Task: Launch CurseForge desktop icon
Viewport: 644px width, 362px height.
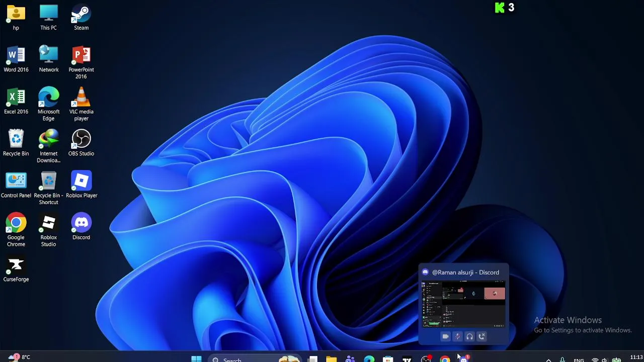Action: (16, 269)
